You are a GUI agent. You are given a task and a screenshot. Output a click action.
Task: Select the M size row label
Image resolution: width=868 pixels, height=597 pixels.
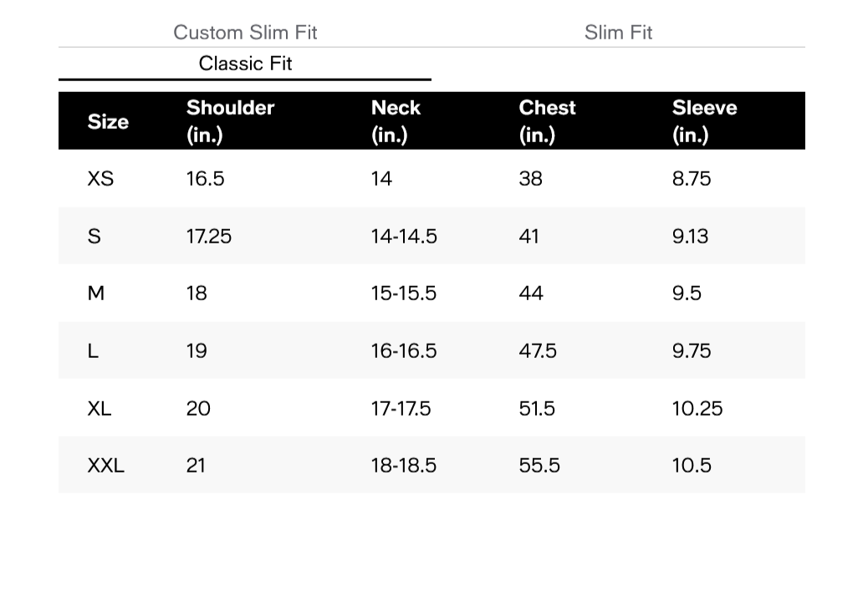point(96,293)
